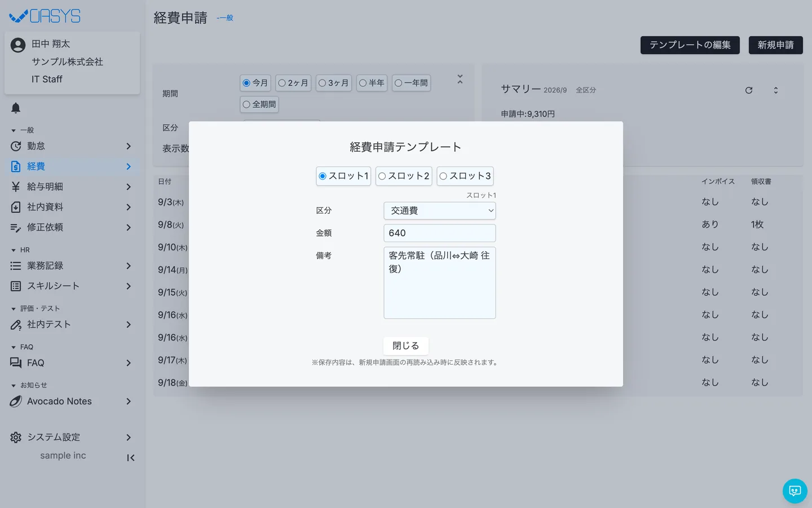Click the user avatar icon
Screen dimensions: 812x508
[x=18, y=45]
